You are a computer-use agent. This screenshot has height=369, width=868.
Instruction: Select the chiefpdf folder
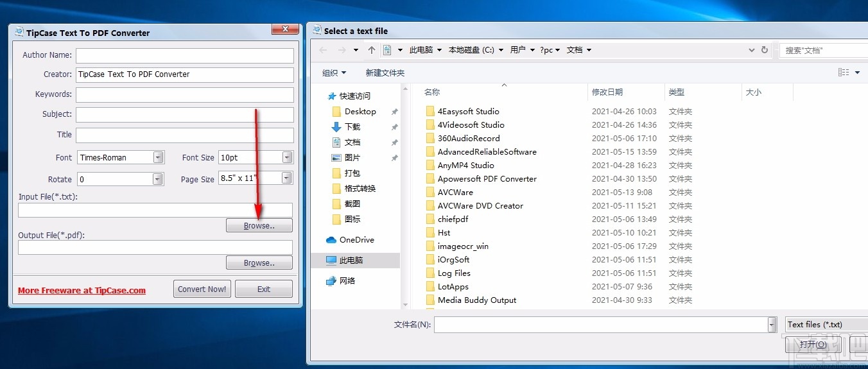(447, 219)
